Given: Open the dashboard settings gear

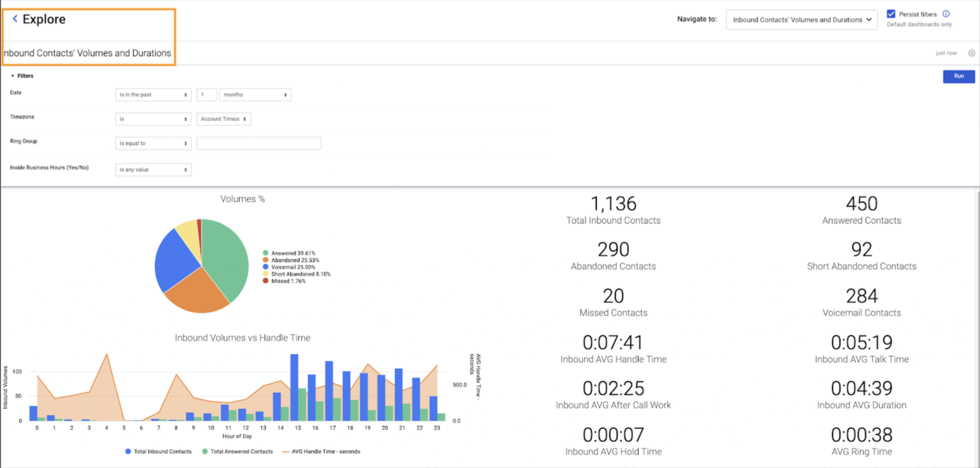Looking at the screenshot, I should click(971, 53).
